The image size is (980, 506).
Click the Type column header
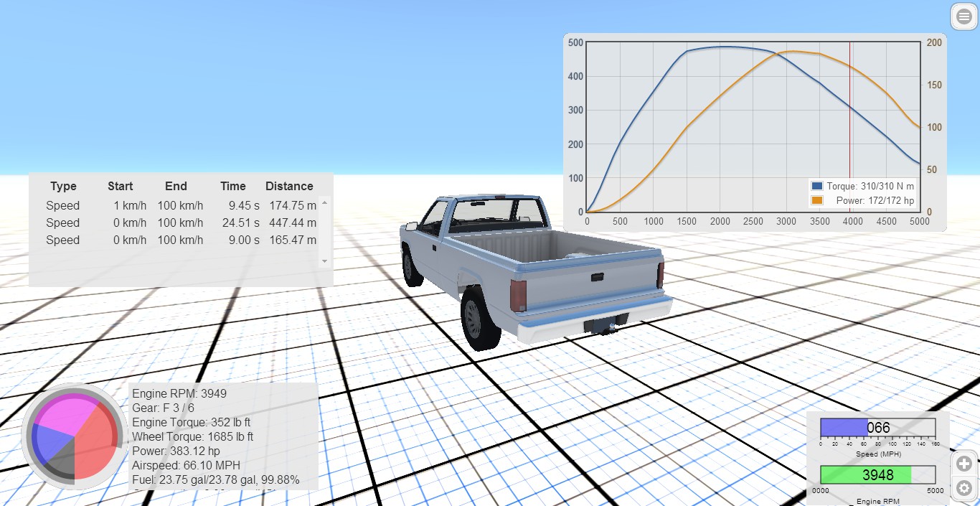[63, 186]
